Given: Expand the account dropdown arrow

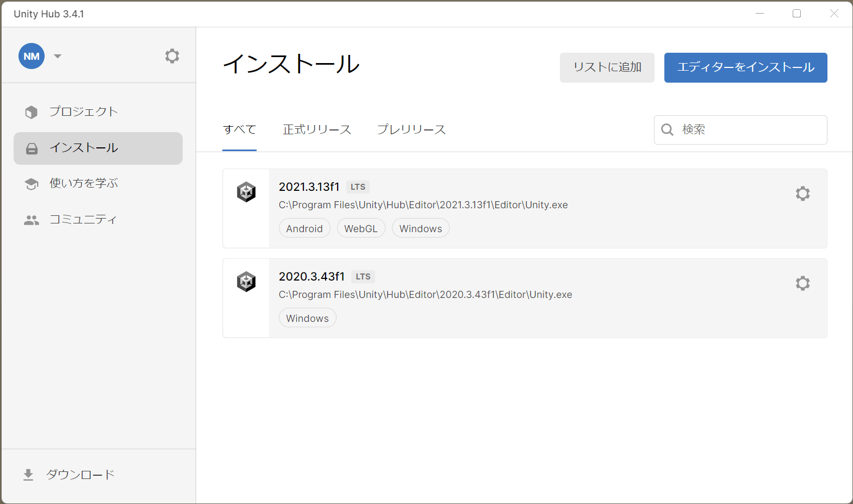Looking at the screenshot, I should point(58,56).
